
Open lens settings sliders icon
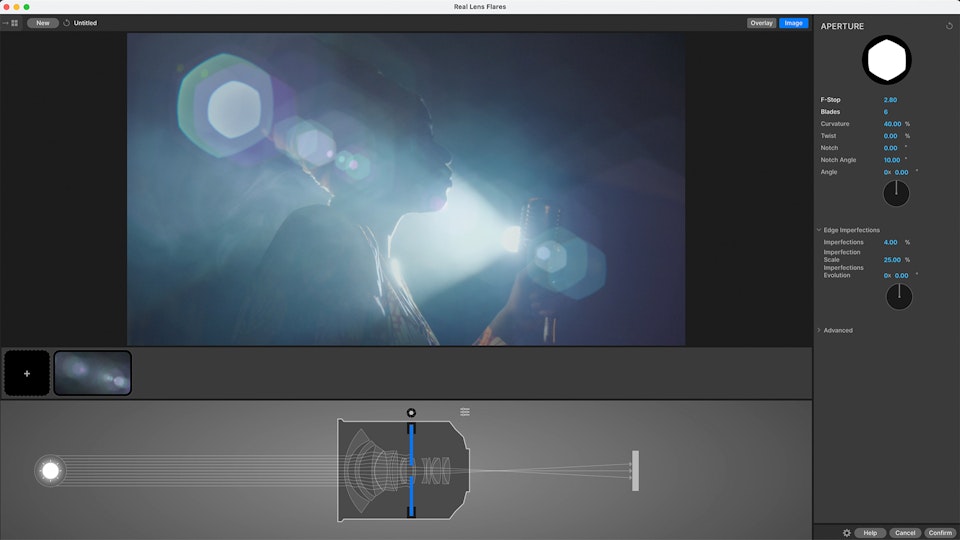click(465, 412)
